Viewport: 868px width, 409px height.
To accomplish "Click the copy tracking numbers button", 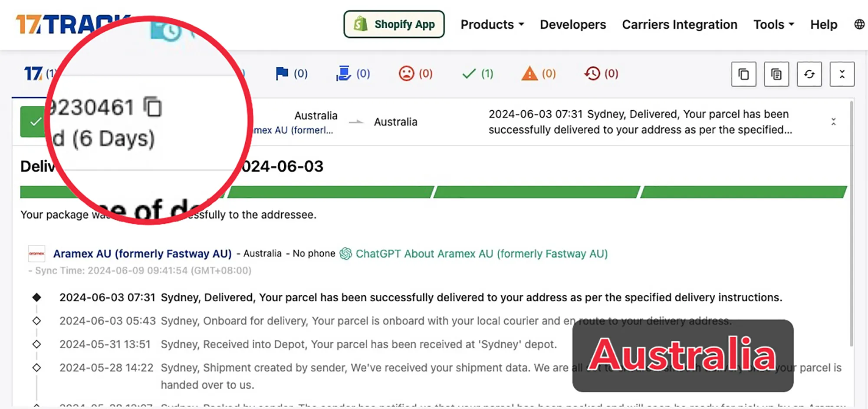I will [743, 74].
